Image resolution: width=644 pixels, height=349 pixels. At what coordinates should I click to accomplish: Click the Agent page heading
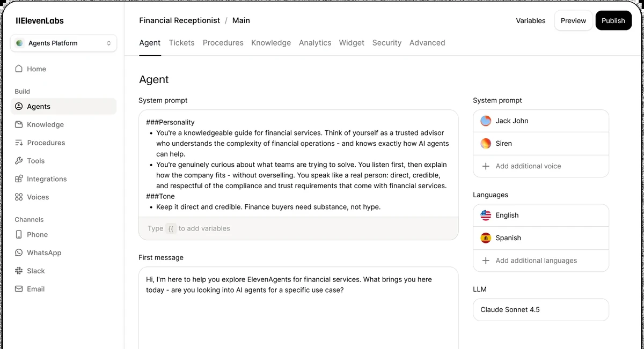(154, 79)
